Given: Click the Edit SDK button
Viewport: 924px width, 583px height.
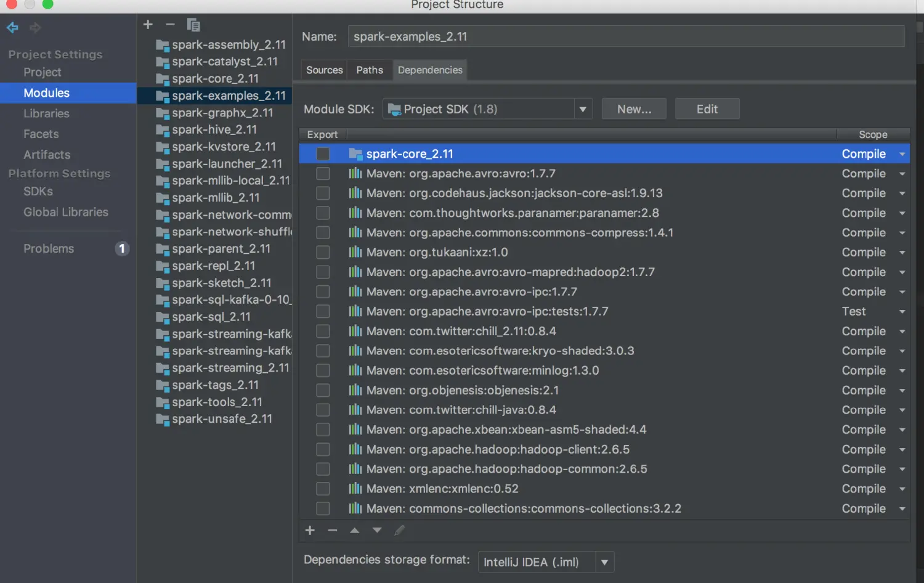Looking at the screenshot, I should [707, 109].
